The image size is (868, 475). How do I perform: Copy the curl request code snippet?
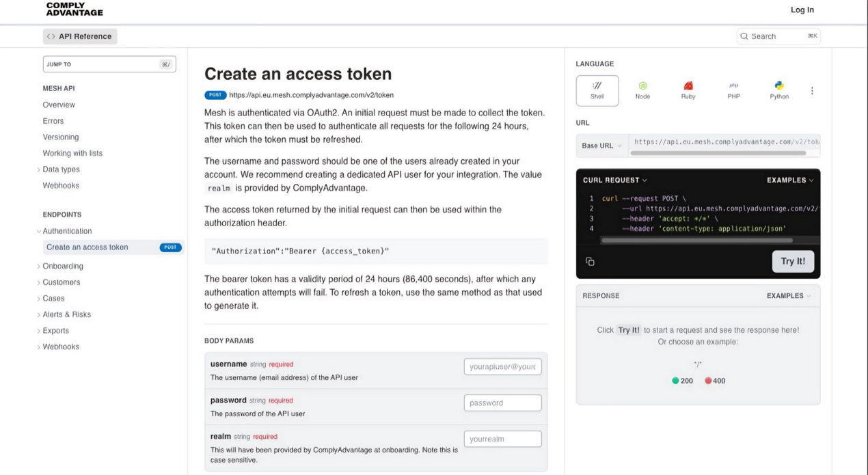click(x=590, y=261)
